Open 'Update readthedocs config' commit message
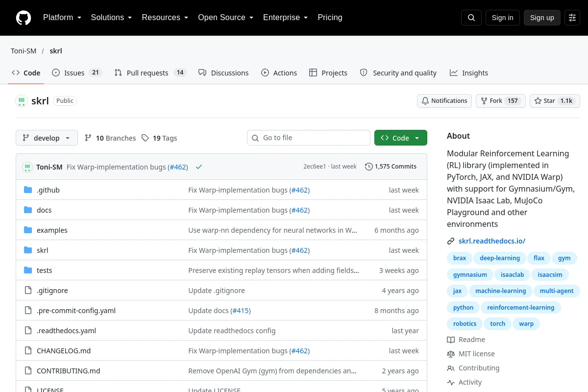Screen dimensions: 588x392 point(232,331)
